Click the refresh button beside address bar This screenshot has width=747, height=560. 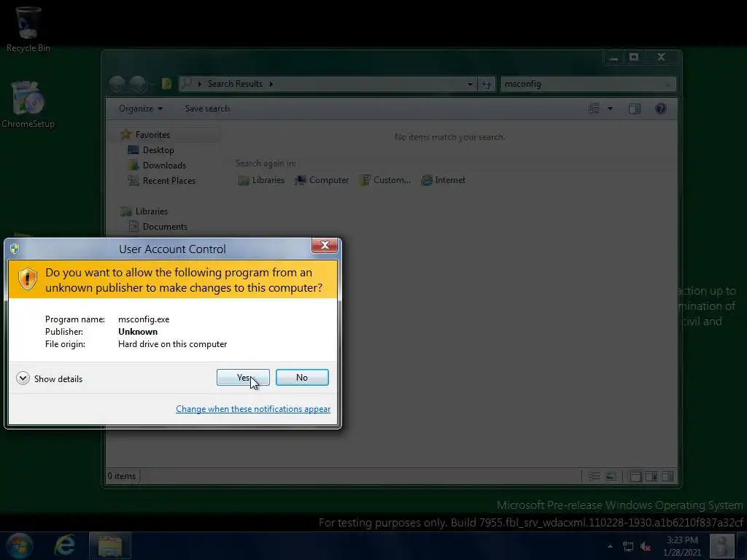point(487,85)
